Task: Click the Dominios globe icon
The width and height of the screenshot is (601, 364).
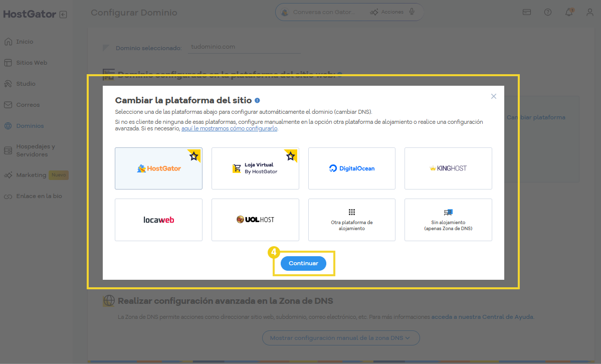Action: tap(8, 126)
